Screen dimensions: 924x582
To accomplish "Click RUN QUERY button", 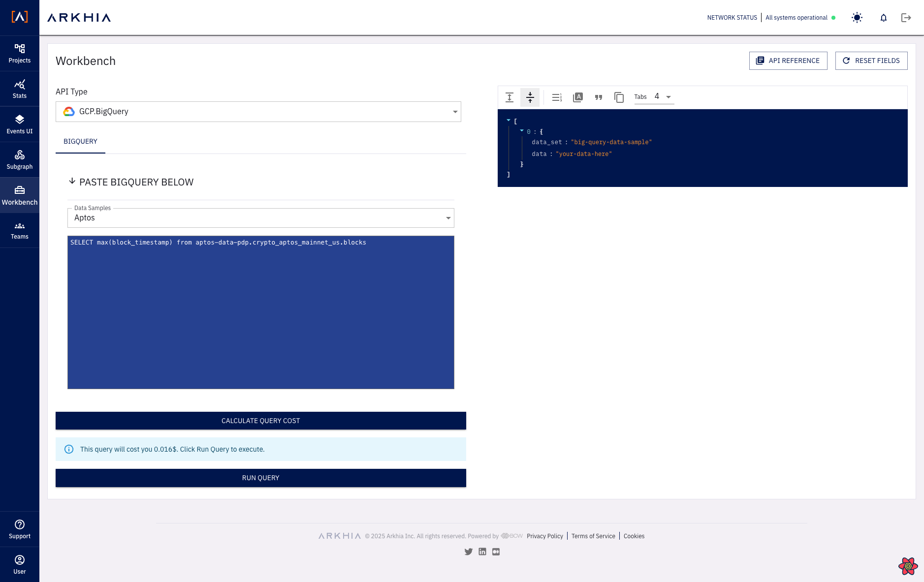I will click(261, 478).
